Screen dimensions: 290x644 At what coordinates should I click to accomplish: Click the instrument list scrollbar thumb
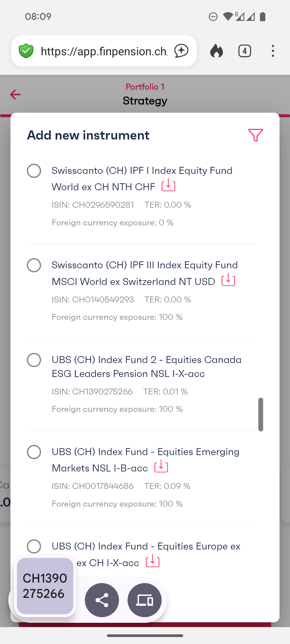click(261, 414)
